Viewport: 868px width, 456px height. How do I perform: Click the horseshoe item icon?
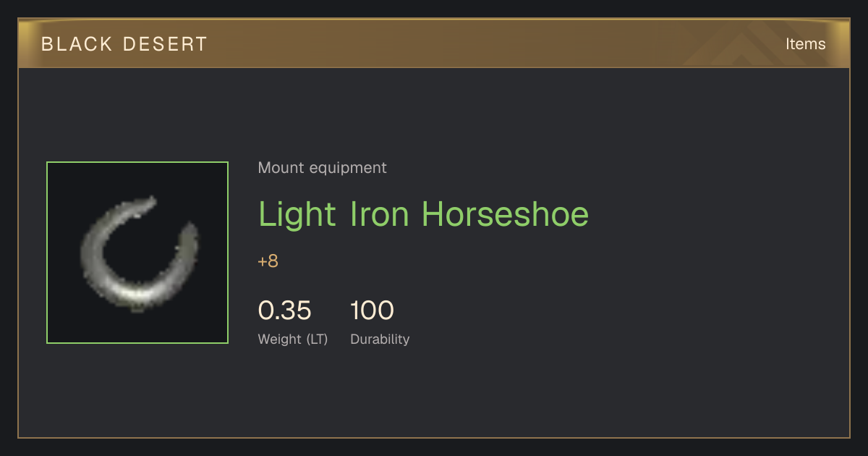[137, 253]
